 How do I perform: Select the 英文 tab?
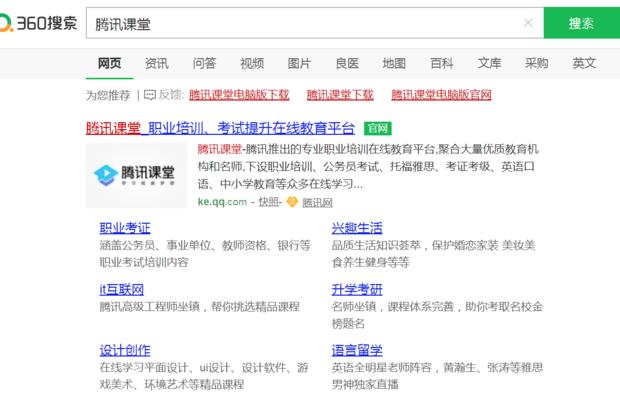click(x=584, y=63)
